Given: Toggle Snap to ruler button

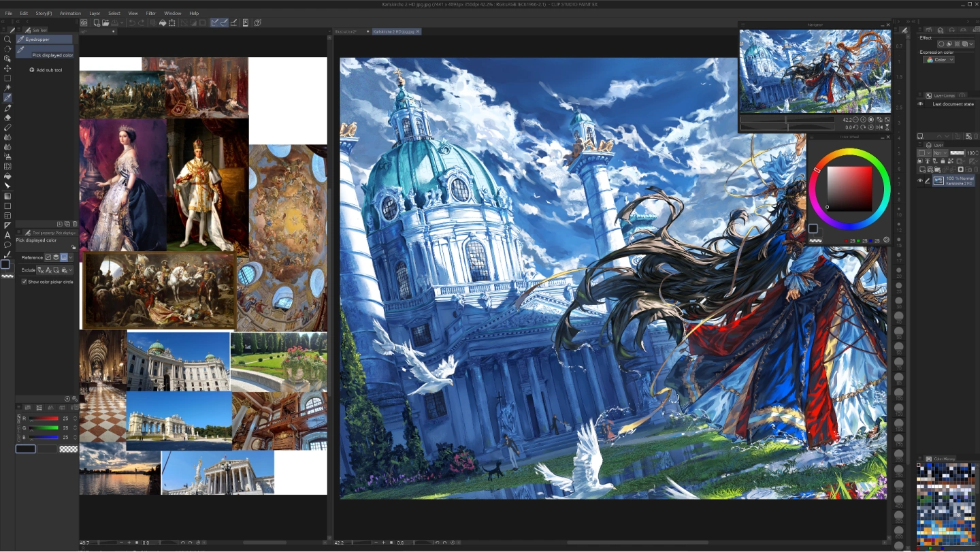Looking at the screenshot, I should tap(216, 22).
